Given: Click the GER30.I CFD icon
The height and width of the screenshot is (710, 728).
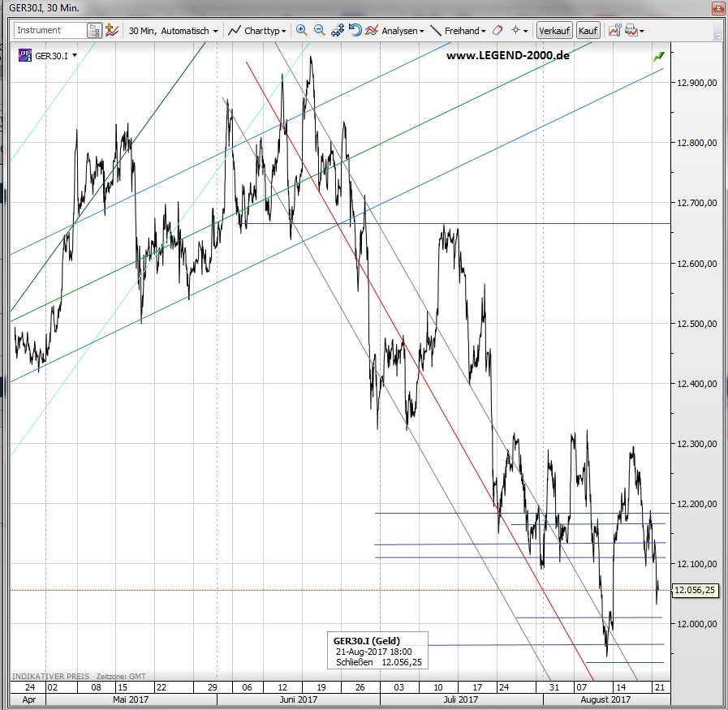Looking at the screenshot, I should click(x=25, y=55).
